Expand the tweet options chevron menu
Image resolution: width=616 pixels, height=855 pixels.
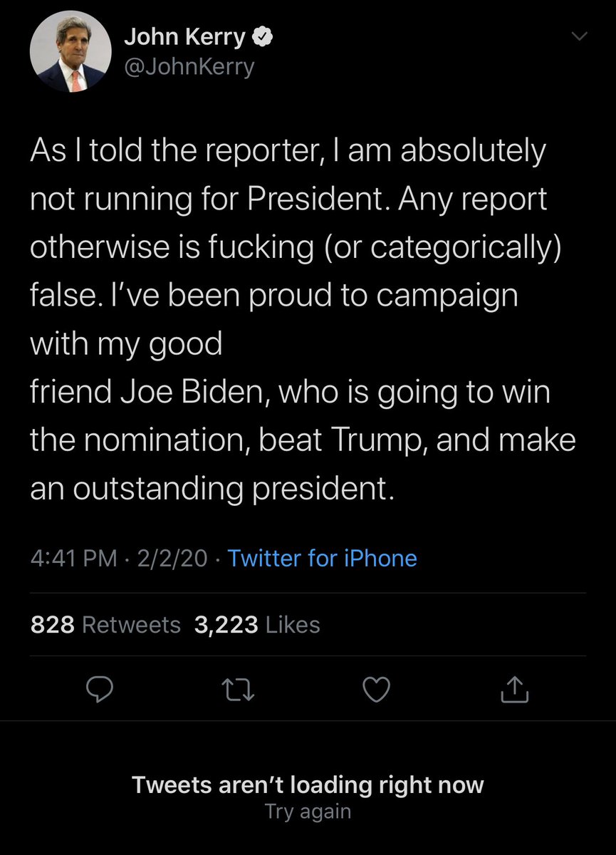click(580, 36)
